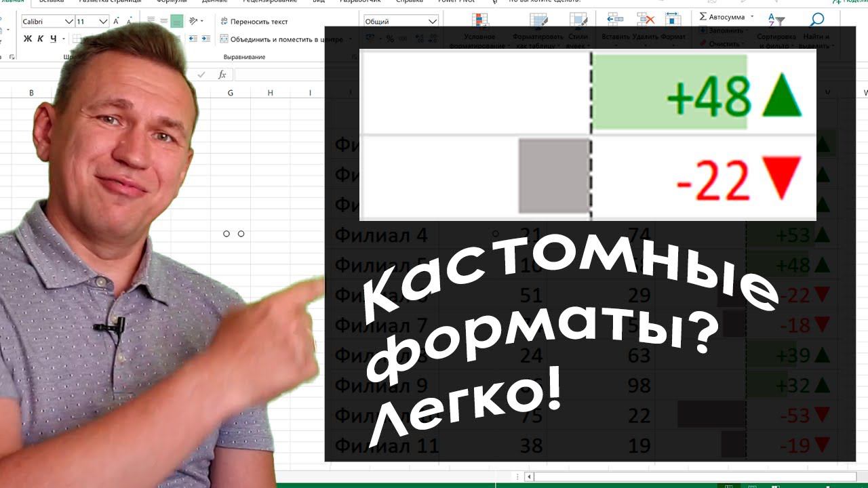Open the font size 11 dropdown
Viewport: 868px width, 488px height.
click(102, 22)
